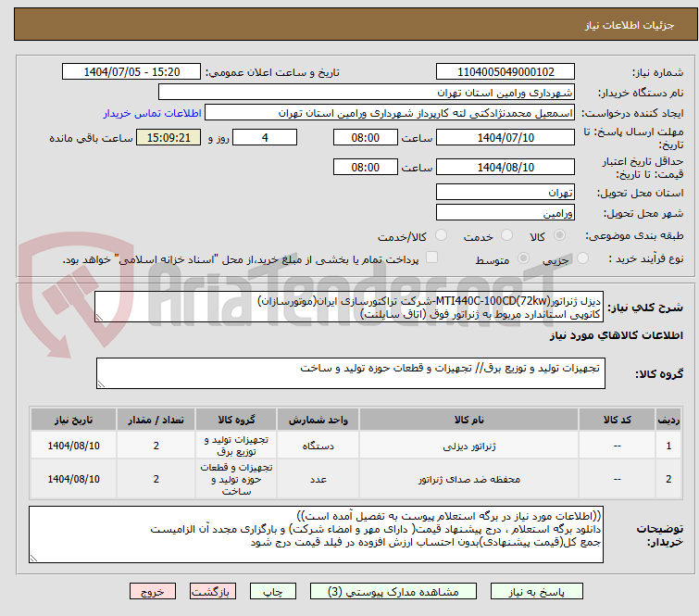The width and height of the screenshot is (699, 616).
Task: Click the announcement date field 1404/07/05 - 15:20
Action: click(131, 71)
